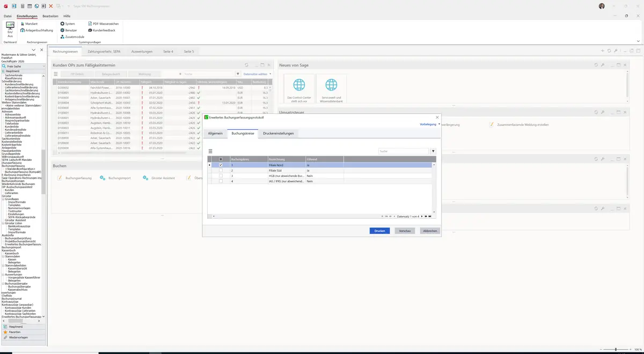Open the filter dropdown beside the dialog search
The height and width of the screenshot is (354, 644).
433,151
